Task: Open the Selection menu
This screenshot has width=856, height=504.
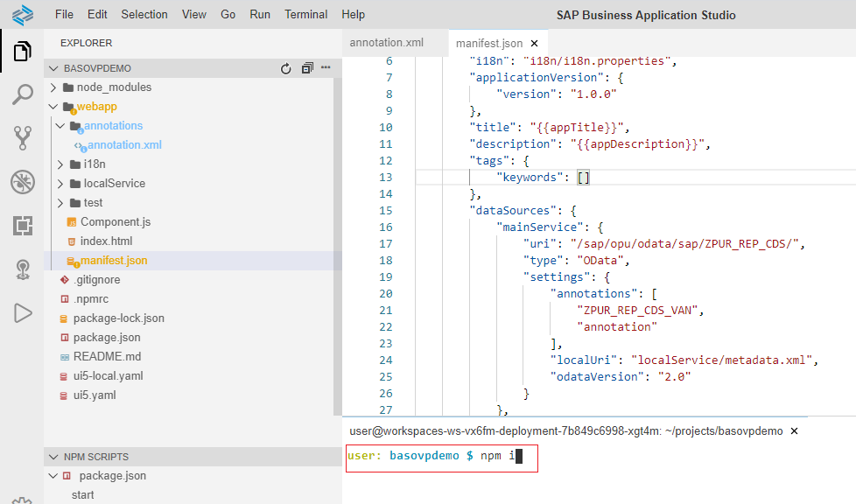Action: coord(144,15)
